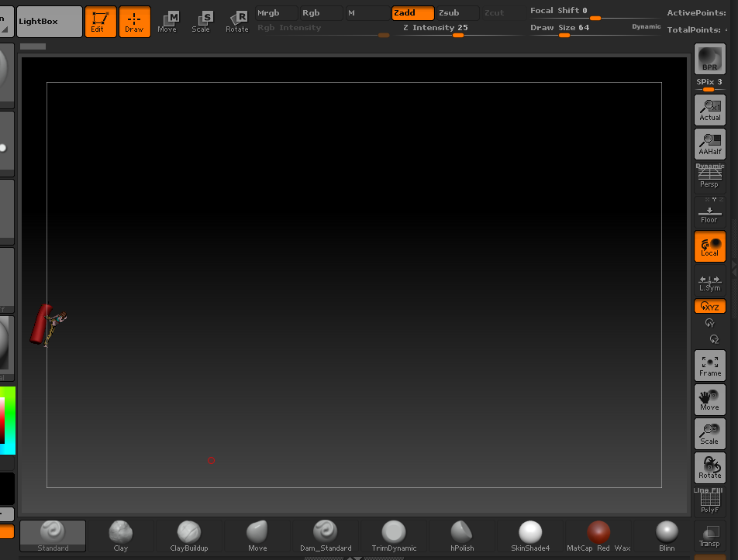Toggle XYZ rotation mode
Screen dimensions: 738x560
click(710, 306)
